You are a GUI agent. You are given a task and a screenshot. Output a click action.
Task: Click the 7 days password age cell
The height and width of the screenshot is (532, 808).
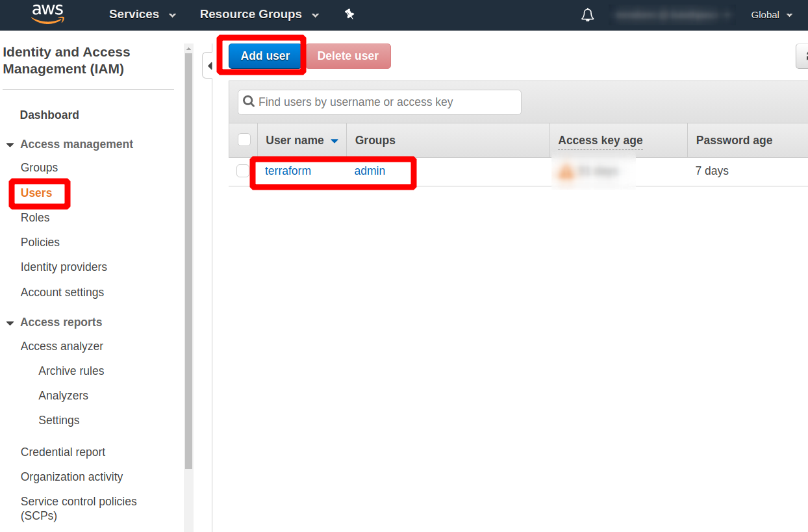point(712,171)
